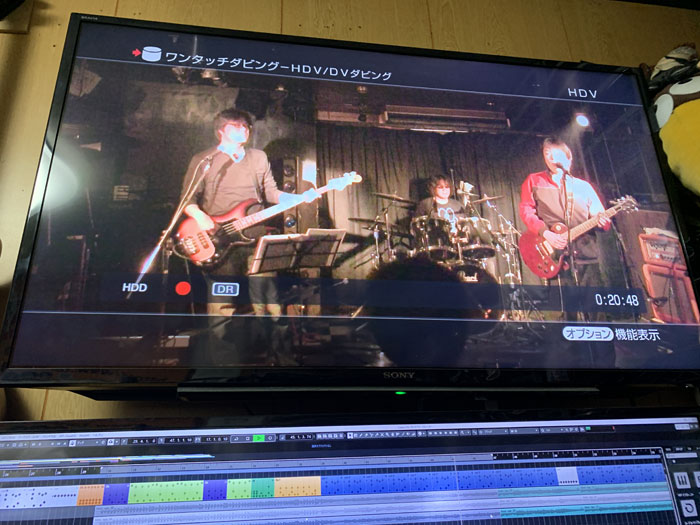700x525 pixels.
Task: Click the red recording indicator dot on TV
Action: point(183,288)
